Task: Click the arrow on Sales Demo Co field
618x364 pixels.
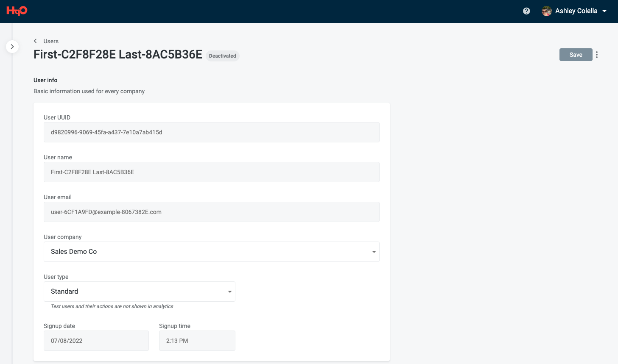Action: pos(374,252)
